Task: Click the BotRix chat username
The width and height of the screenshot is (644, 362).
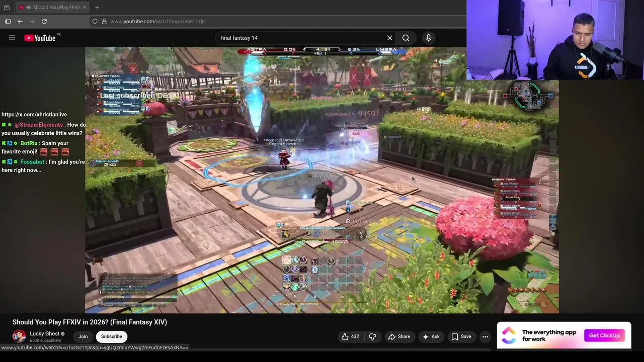Action: tap(29, 143)
